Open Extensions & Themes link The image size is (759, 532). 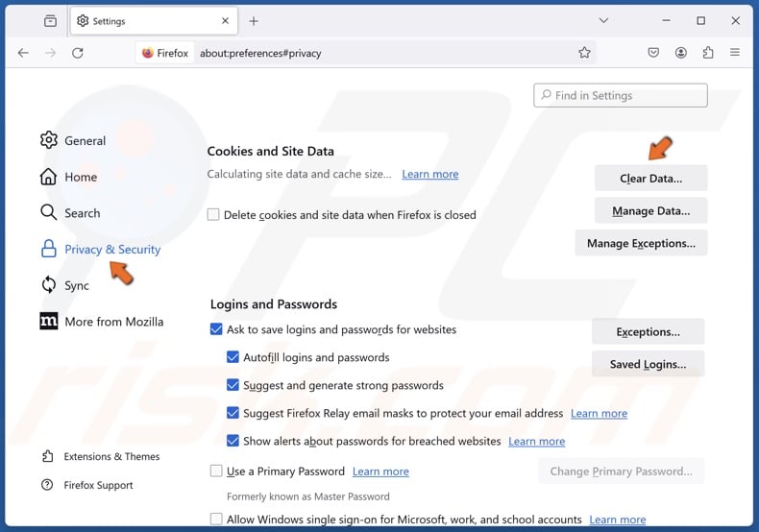pos(101,456)
